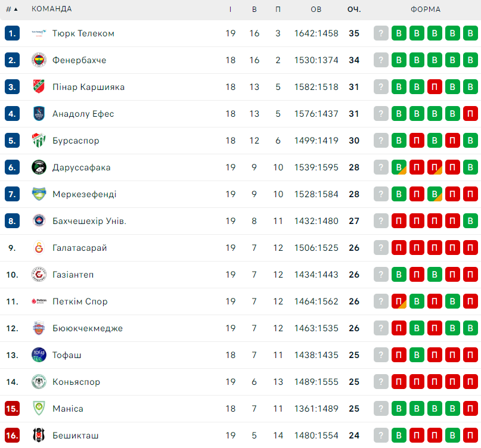Click the Beşiktaş black-white crest
This screenshot has height=448, width=481.
point(39,435)
